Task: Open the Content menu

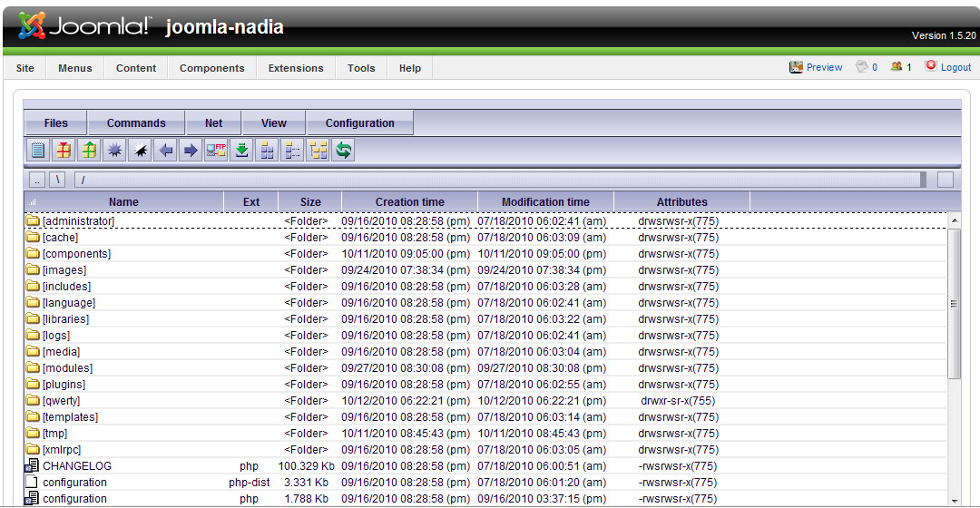Action: point(135,68)
